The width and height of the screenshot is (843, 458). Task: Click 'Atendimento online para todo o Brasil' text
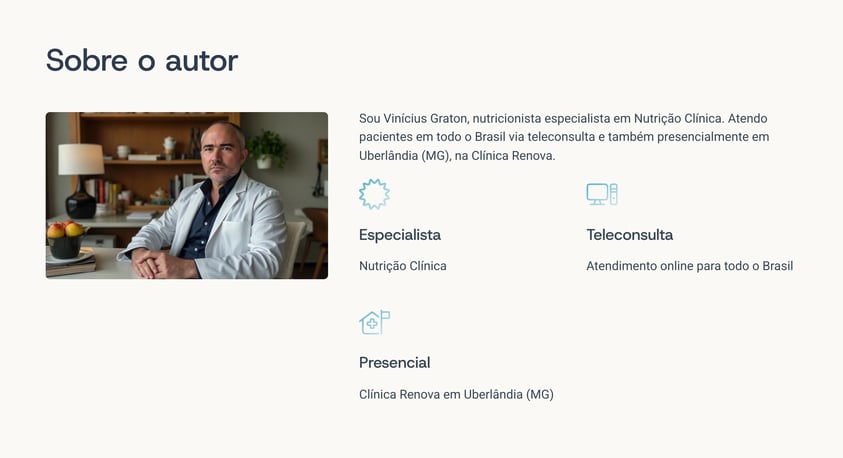pyautogui.click(x=689, y=266)
